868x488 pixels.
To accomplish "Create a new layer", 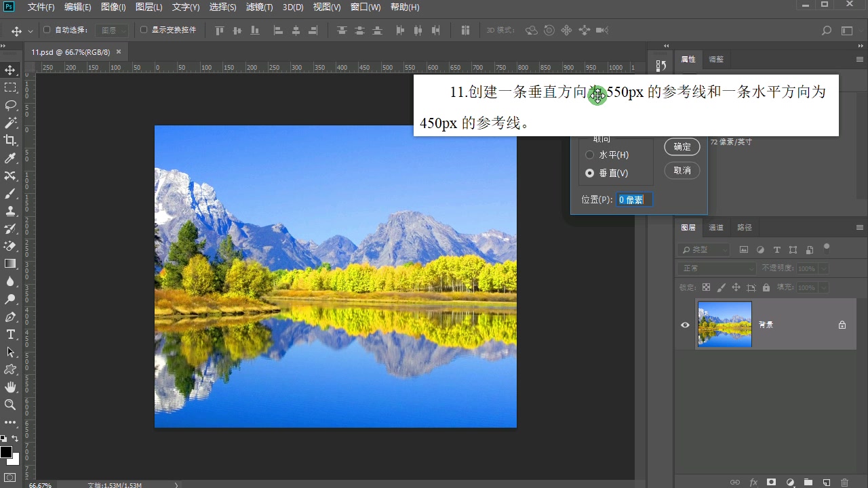I will pyautogui.click(x=826, y=483).
